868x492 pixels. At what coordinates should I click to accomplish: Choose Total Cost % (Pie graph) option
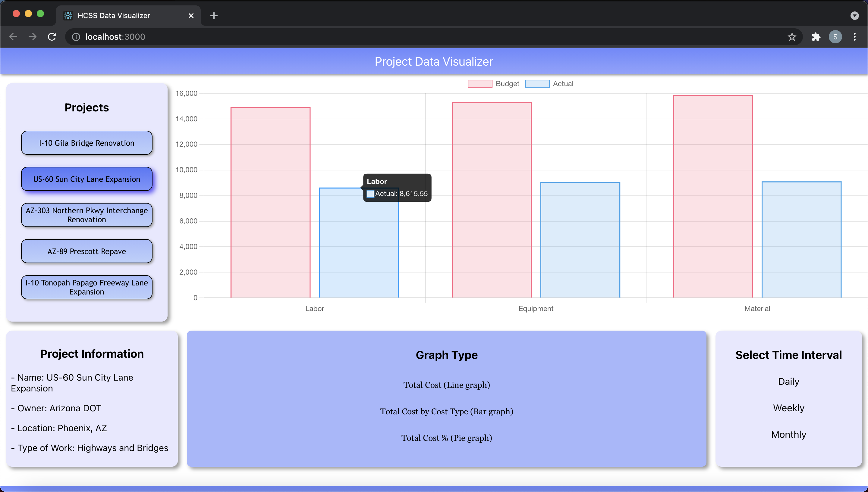click(x=446, y=438)
